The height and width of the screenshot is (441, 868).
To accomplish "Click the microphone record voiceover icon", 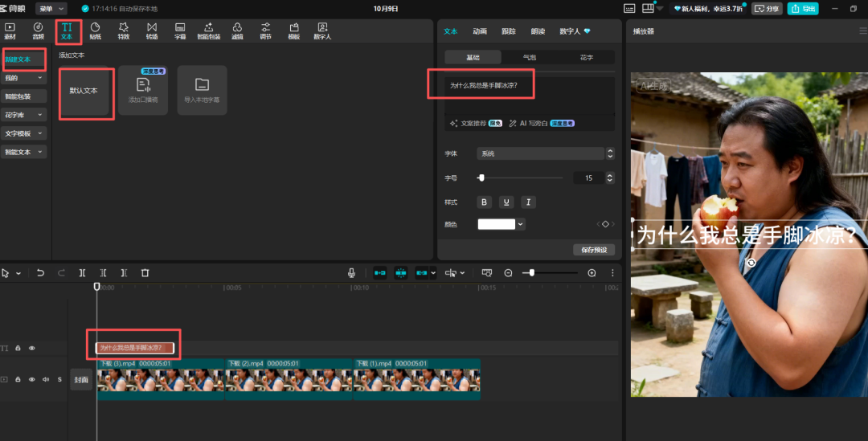I will 351,273.
